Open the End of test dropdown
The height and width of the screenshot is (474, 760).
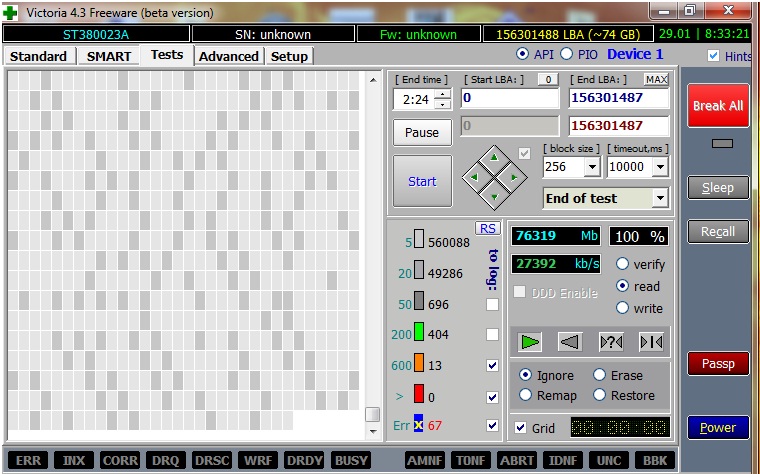tap(659, 198)
